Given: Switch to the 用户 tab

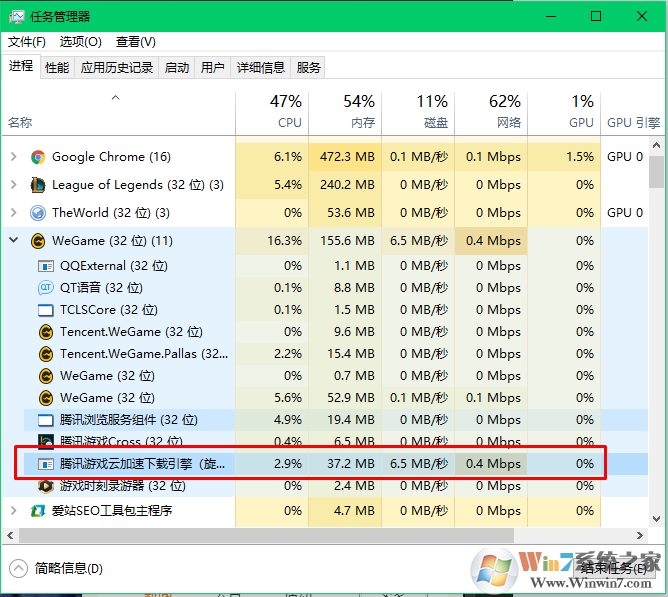Looking at the screenshot, I should pyautogui.click(x=213, y=67).
